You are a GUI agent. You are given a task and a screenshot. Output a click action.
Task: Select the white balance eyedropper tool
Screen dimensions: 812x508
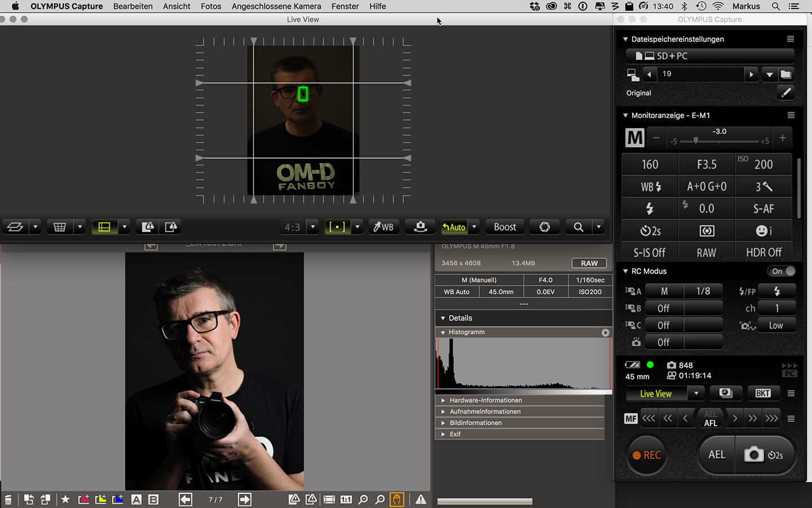[383, 226]
